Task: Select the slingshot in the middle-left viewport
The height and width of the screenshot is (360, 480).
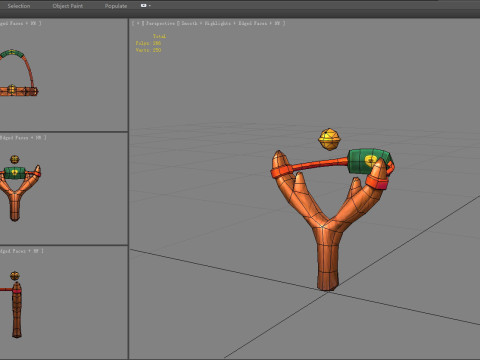Action: coord(15,203)
